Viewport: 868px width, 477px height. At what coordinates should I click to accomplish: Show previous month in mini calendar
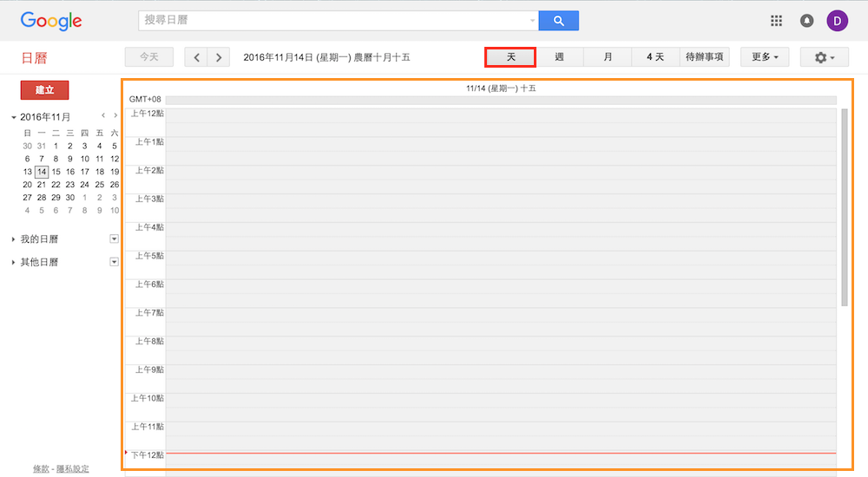(x=103, y=115)
